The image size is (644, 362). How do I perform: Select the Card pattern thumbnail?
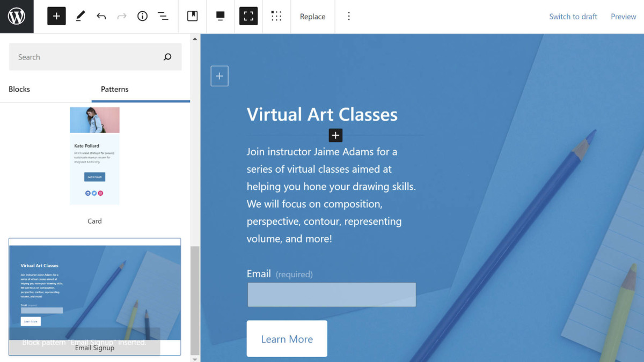pyautogui.click(x=94, y=156)
